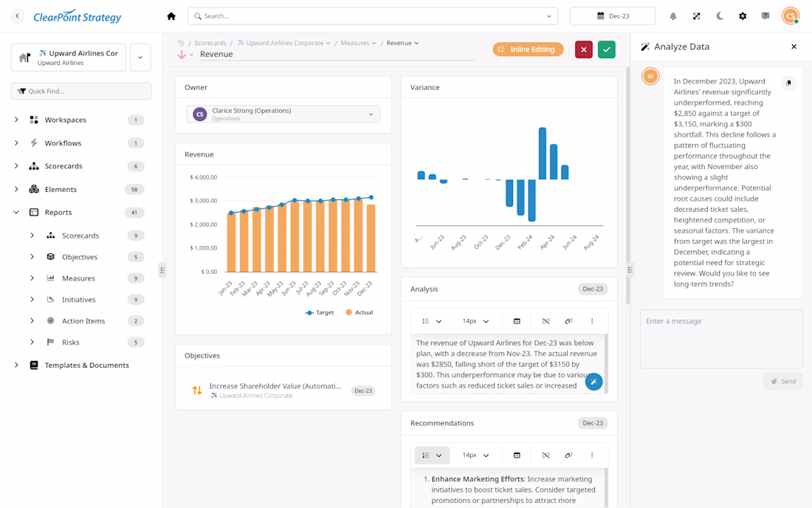Open Recommendations editor more options
This screenshot has height=508, width=812.
(592, 455)
